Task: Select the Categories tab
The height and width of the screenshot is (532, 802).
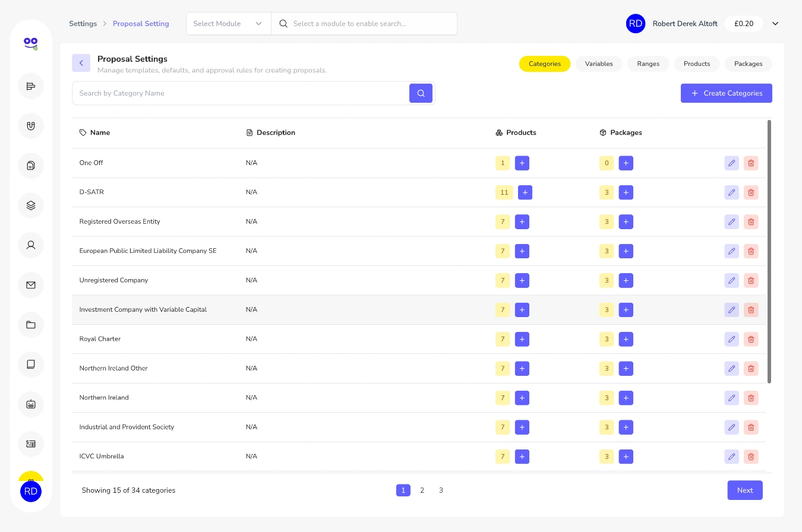Action: [545, 64]
